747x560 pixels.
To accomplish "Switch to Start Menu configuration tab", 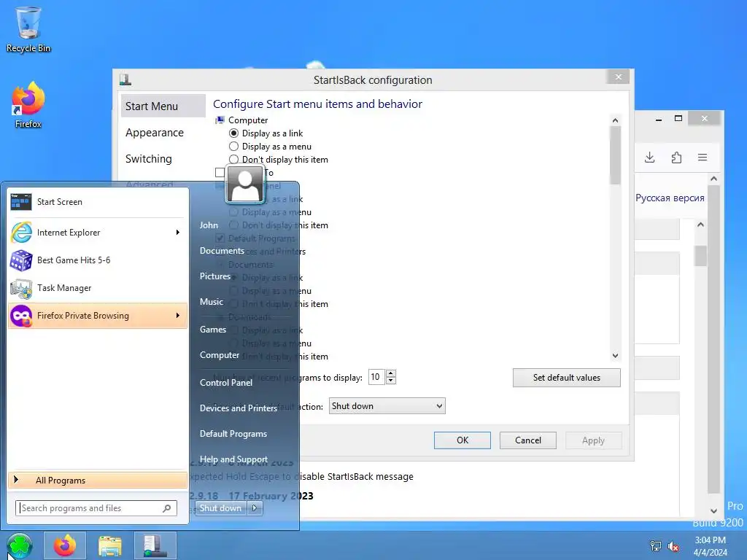I will (x=163, y=106).
